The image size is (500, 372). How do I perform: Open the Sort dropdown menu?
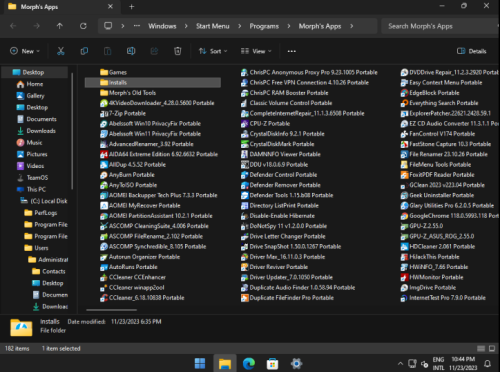(x=213, y=51)
